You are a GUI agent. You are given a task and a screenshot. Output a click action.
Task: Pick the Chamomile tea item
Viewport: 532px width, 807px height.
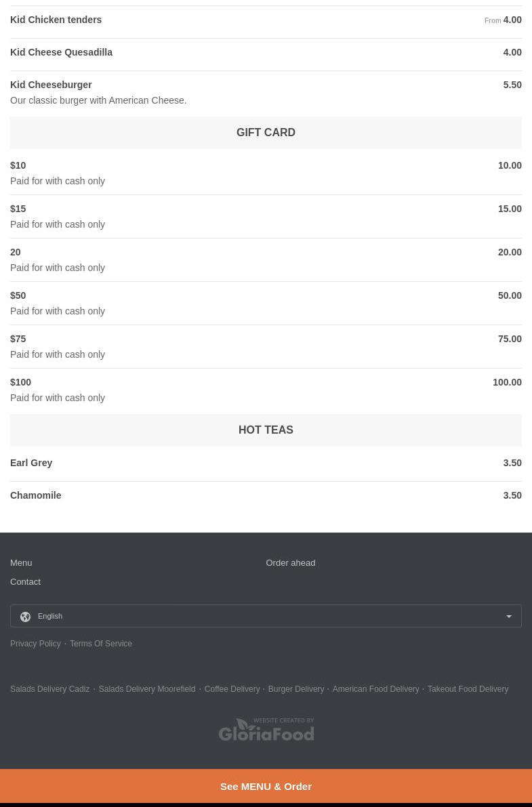pos(36,496)
